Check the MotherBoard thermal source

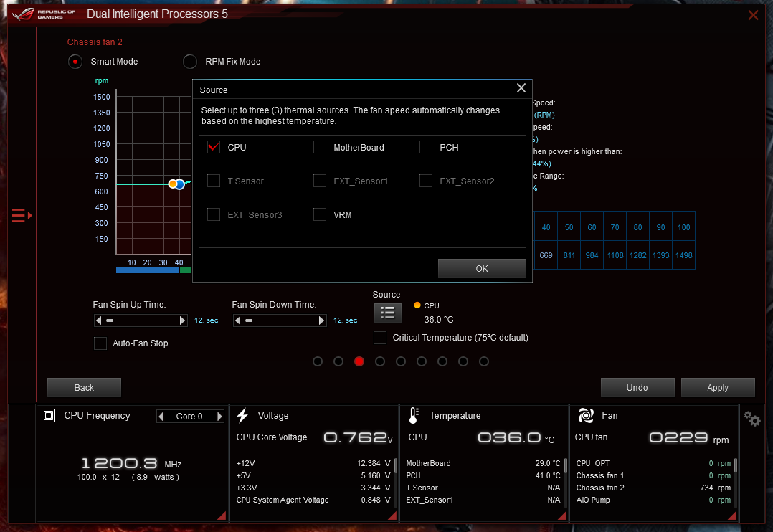(x=320, y=147)
